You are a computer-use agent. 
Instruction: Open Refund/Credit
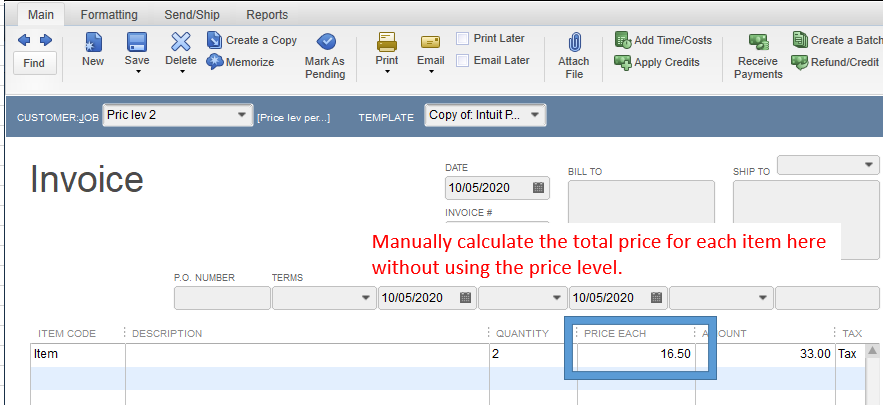835,62
